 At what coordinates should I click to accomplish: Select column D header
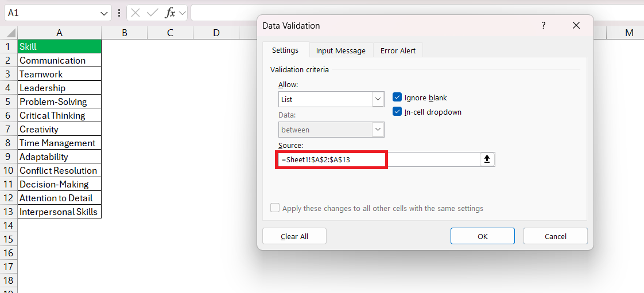pyautogui.click(x=216, y=33)
